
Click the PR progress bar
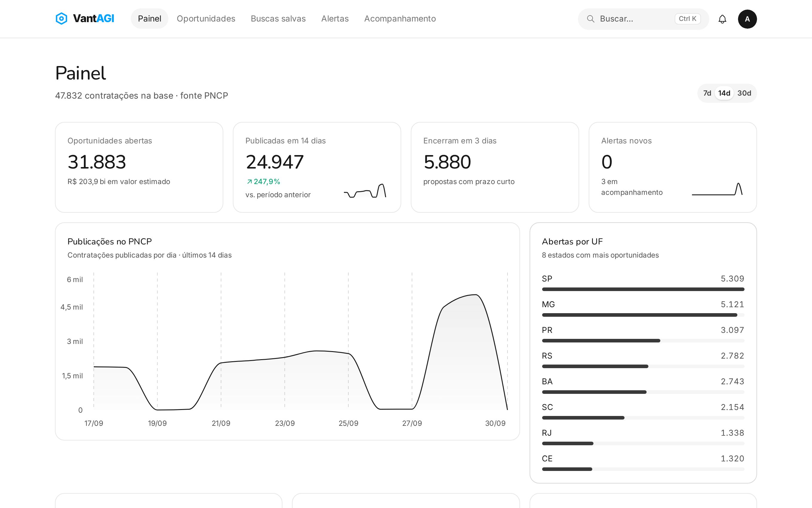tap(643, 341)
